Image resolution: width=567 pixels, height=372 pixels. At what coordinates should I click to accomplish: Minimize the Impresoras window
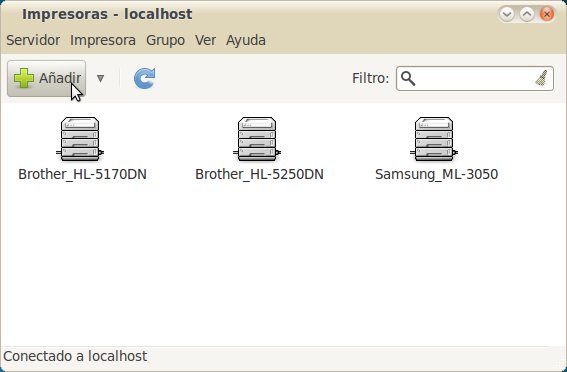pyautogui.click(x=507, y=14)
